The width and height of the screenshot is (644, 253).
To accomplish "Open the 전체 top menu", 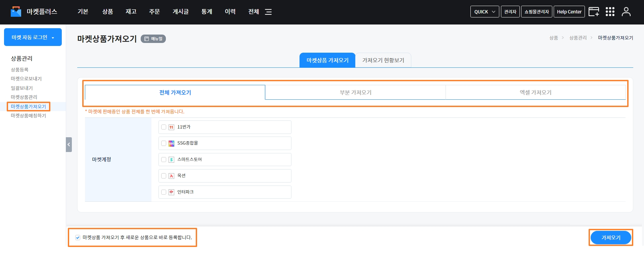I will click(254, 12).
